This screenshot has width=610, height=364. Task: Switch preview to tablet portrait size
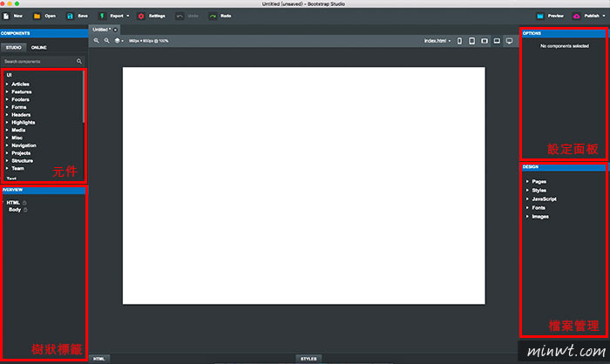point(472,41)
